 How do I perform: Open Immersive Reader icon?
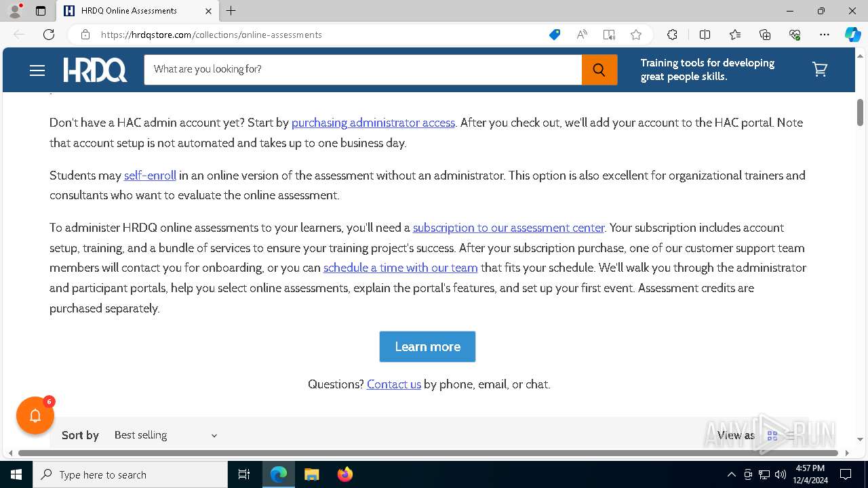609,35
